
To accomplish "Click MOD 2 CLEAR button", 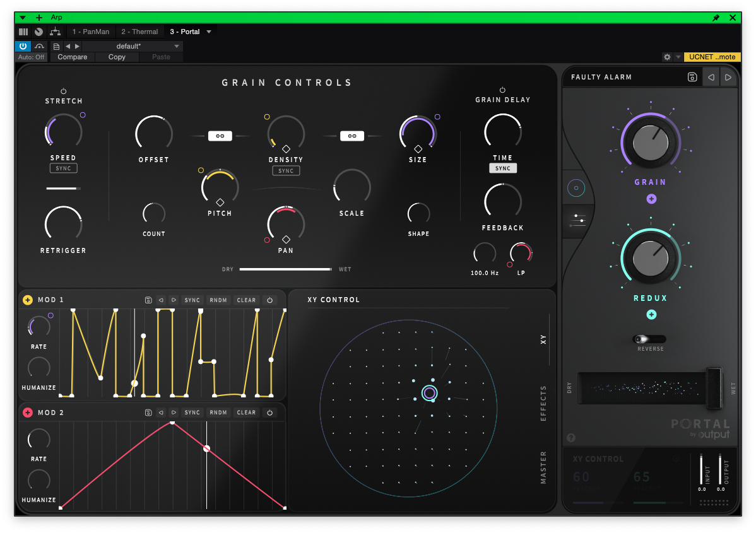I will pos(246,413).
